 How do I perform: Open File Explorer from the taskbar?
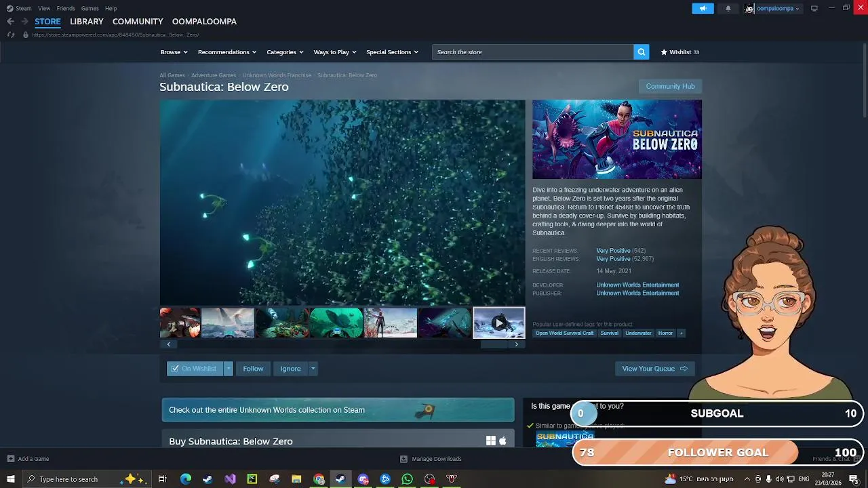[x=296, y=479]
